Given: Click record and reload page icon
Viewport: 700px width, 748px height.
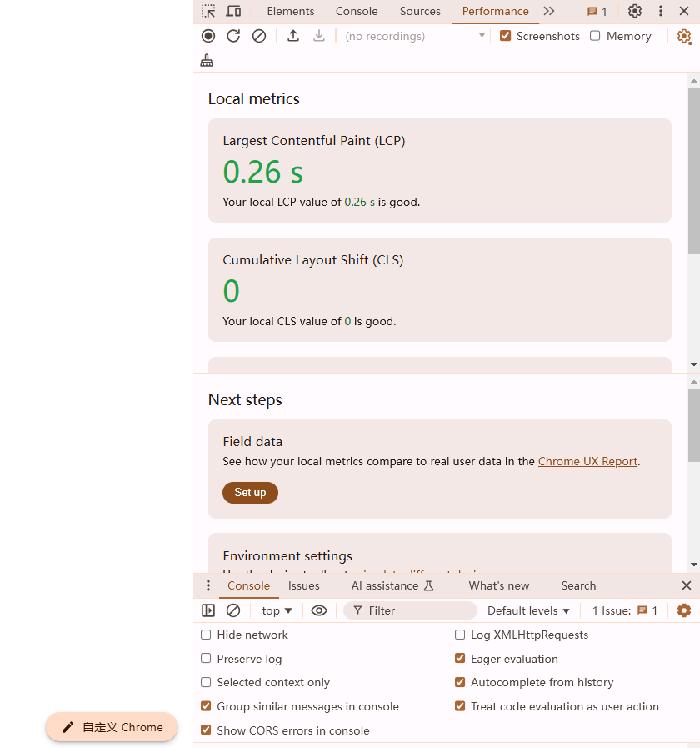Looking at the screenshot, I should click(x=233, y=36).
